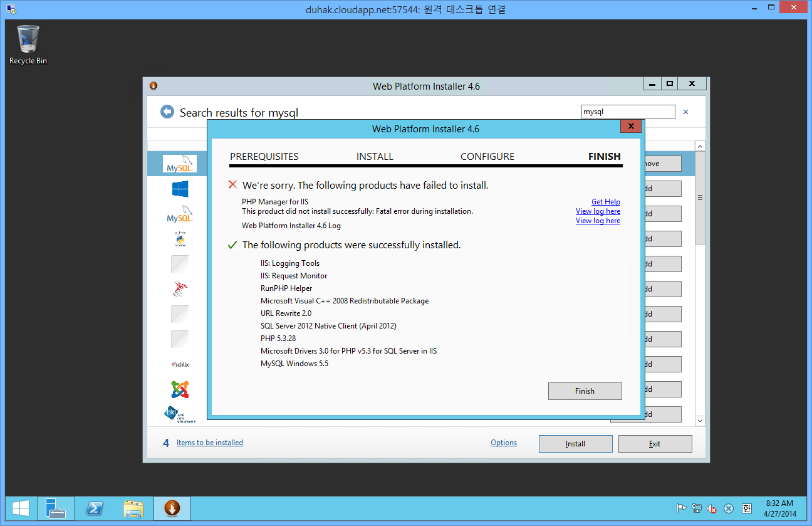Open Server Manager from the taskbar
This screenshot has width=812, height=526.
pos(56,508)
